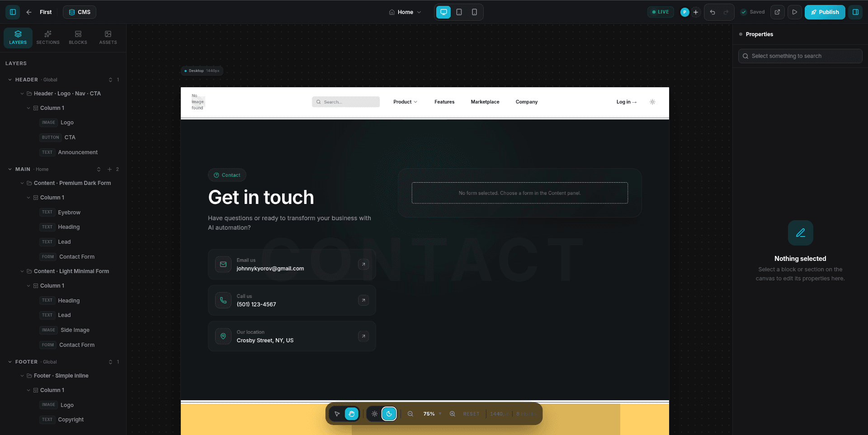
Task: Switch to desktop viewport preview
Action: point(443,12)
